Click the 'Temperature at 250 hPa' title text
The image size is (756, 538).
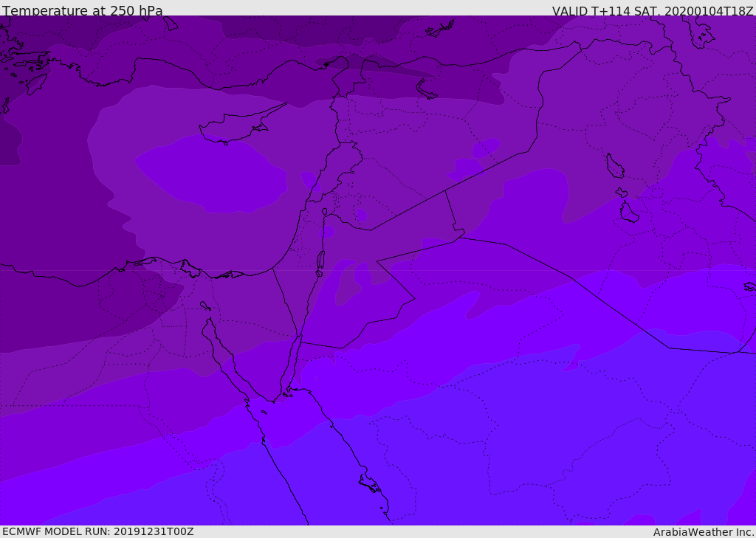(x=83, y=10)
